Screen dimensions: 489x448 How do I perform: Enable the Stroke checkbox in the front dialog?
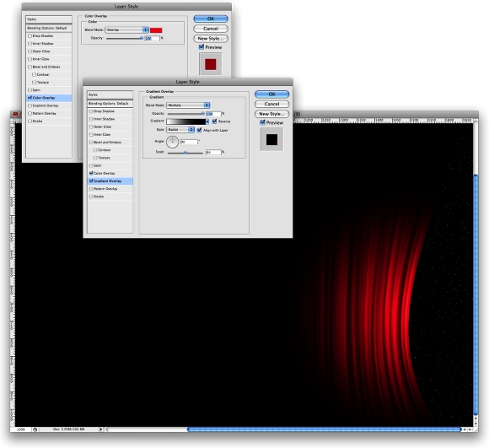[x=91, y=197]
